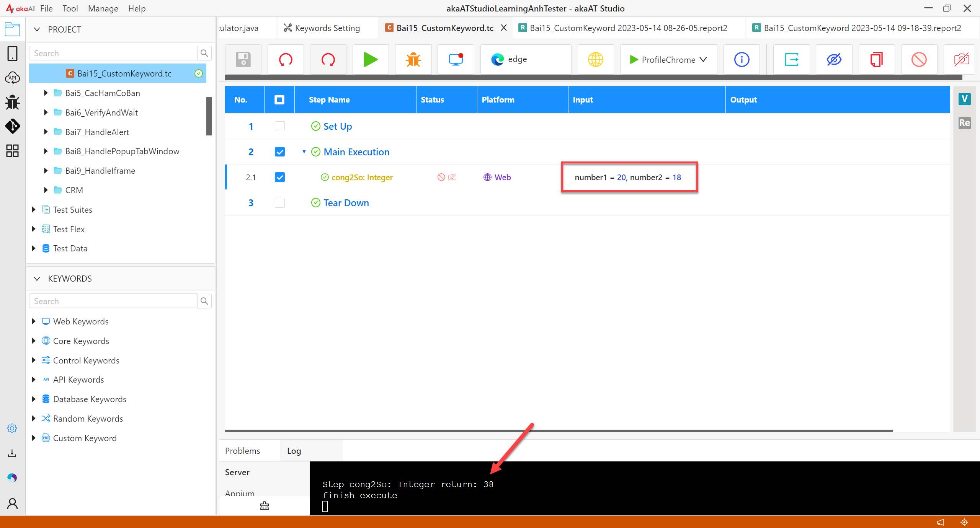Close the Bai15_CustomKeyword.tc tab

click(504, 28)
